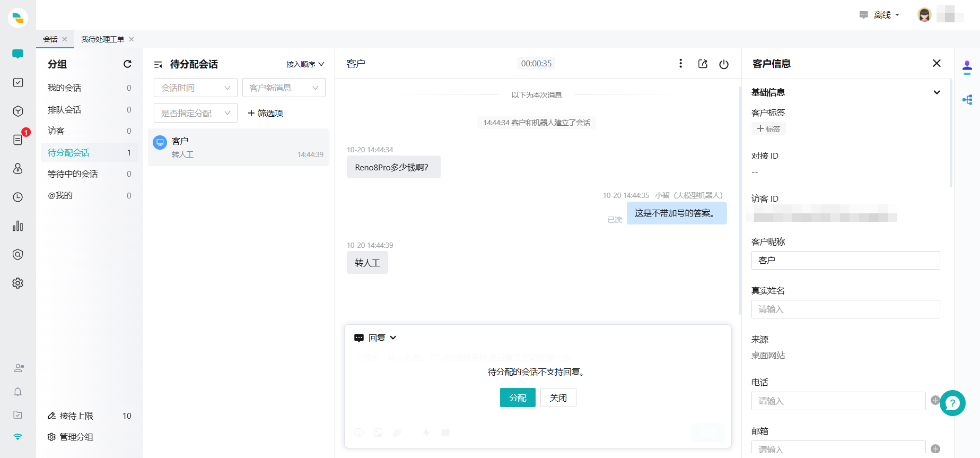This screenshot has height=458, width=980.
Task: Switch to the 会话 tab
Action: pyautogui.click(x=50, y=39)
